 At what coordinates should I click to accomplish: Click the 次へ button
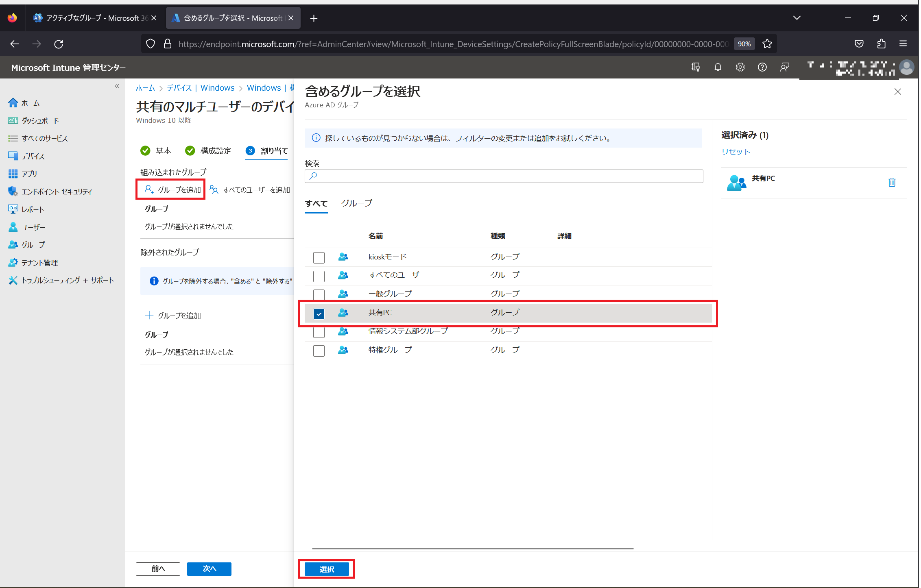pos(209,569)
